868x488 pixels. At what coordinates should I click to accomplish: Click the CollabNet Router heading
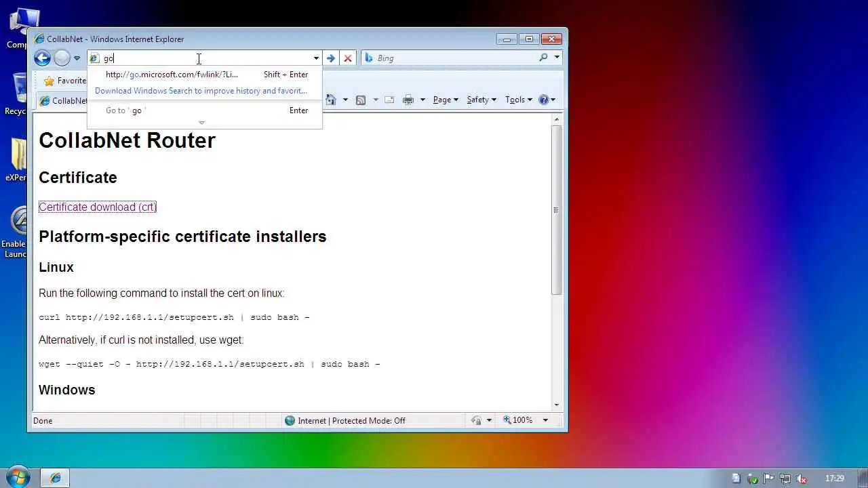click(x=127, y=140)
